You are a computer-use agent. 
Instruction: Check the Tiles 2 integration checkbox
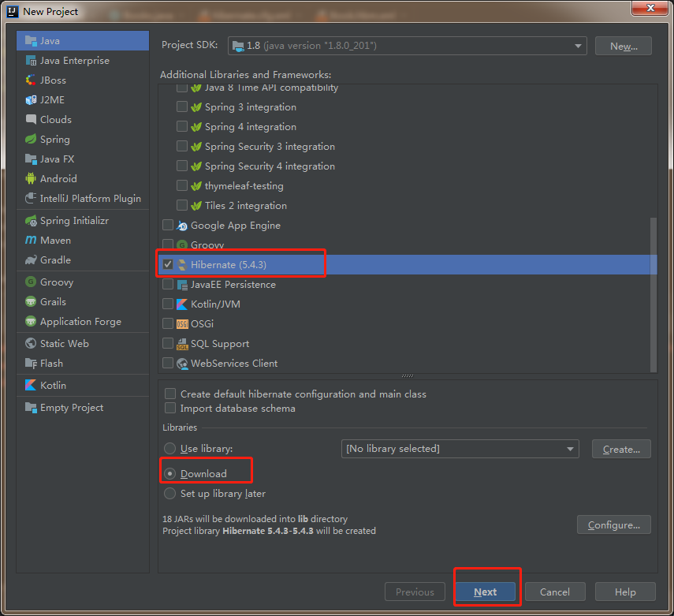pyautogui.click(x=182, y=205)
